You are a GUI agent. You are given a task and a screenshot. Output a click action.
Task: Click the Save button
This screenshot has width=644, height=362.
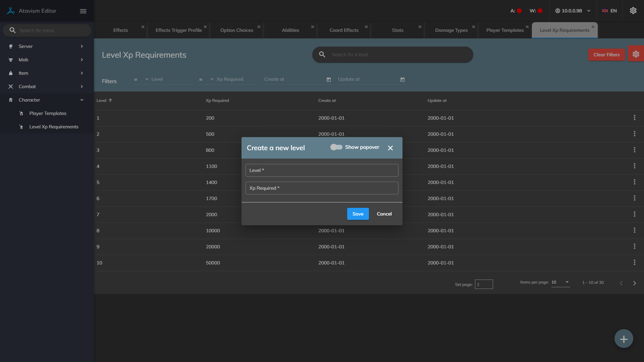point(358,214)
